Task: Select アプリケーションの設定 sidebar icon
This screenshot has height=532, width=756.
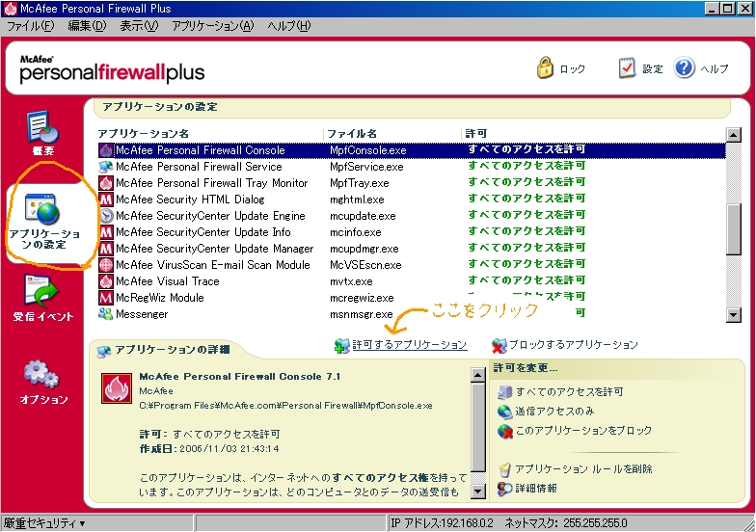Action: 46,209
